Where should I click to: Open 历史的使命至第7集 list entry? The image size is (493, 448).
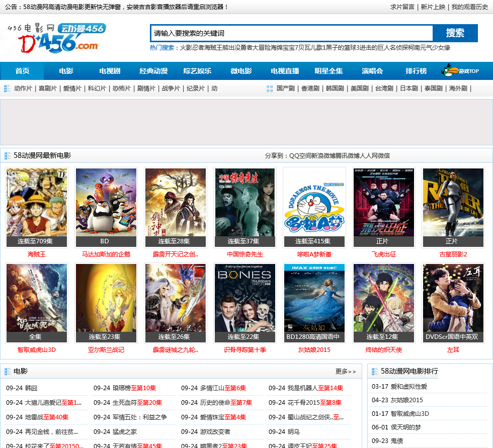click(x=226, y=403)
